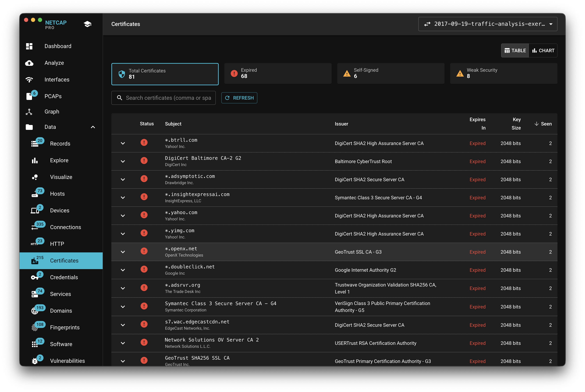Click the GeoTrust SSL CA - G3 issuer
The image size is (585, 392).
pyautogui.click(x=358, y=252)
